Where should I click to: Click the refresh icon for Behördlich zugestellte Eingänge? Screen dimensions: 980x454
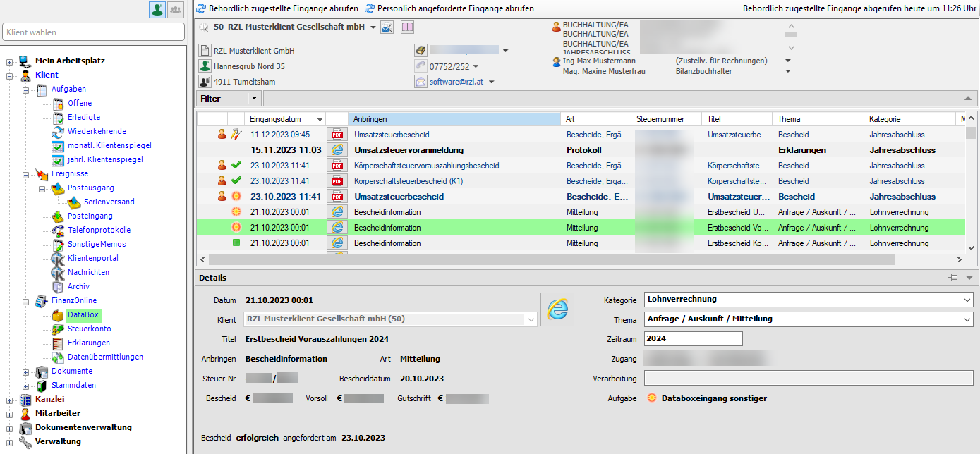(x=202, y=8)
